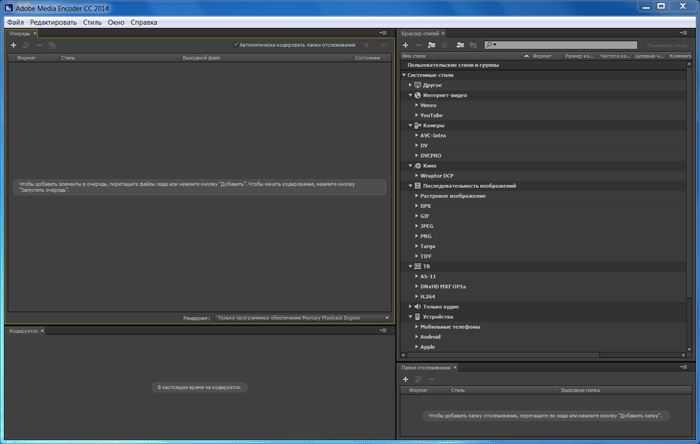Image resolution: width=700 pixels, height=444 pixels.
Task: Click magnifier icon in preset search field
Action: pos(490,45)
